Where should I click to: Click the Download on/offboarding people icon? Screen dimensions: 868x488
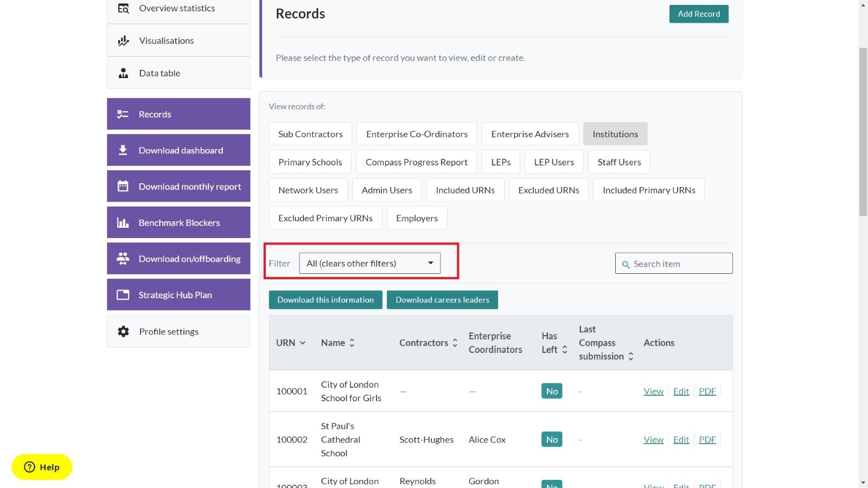tap(123, 259)
